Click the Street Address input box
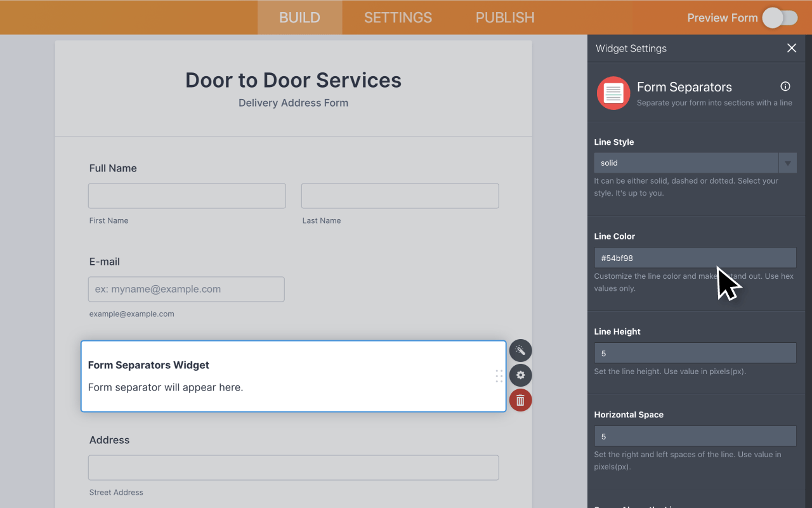812x508 pixels. point(293,467)
